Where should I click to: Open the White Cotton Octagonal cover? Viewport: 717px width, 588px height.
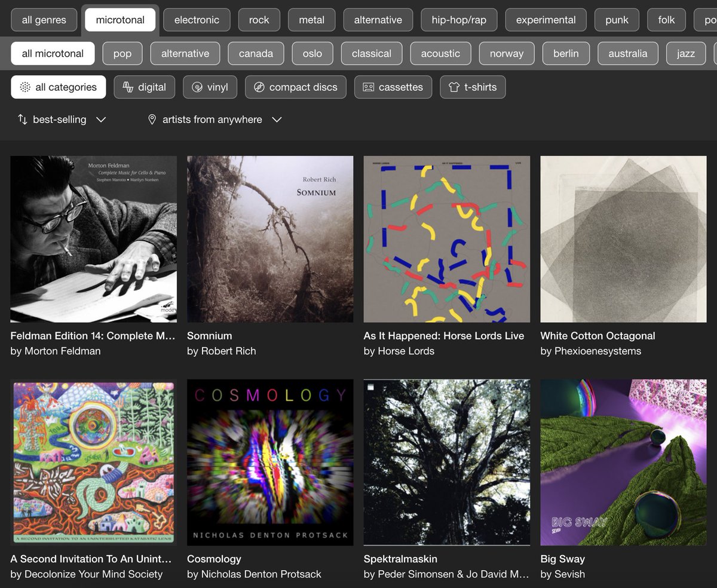623,239
